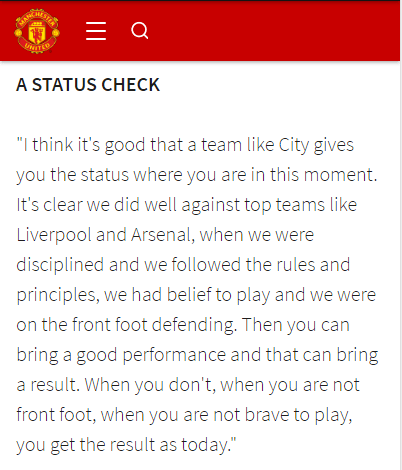Click the Manchester United crest logo
The image size is (402, 470).
click(37, 31)
